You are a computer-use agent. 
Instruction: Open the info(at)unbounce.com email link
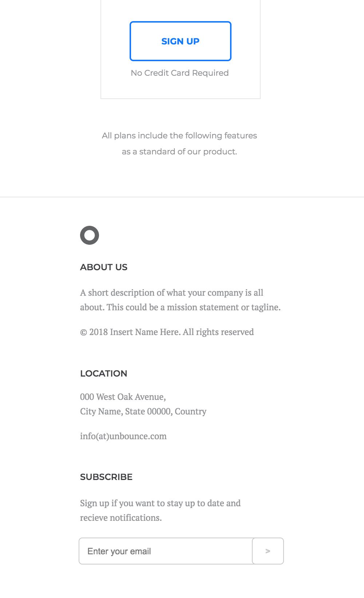click(x=123, y=436)
